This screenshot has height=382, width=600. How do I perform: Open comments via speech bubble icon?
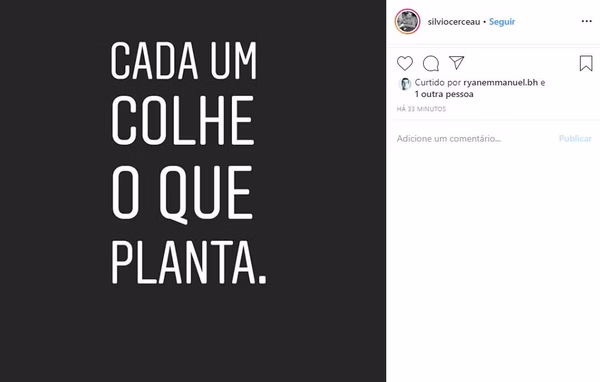[431, 64]
